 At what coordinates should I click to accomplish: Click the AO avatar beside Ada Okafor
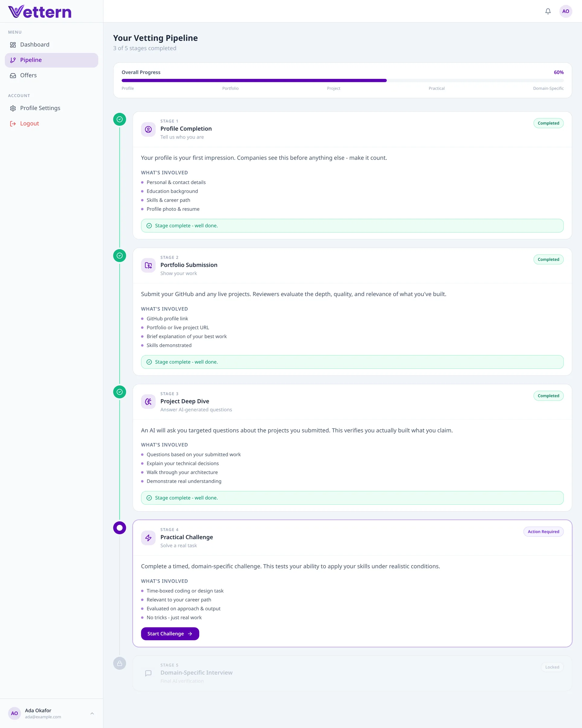(x=15, y=713)
